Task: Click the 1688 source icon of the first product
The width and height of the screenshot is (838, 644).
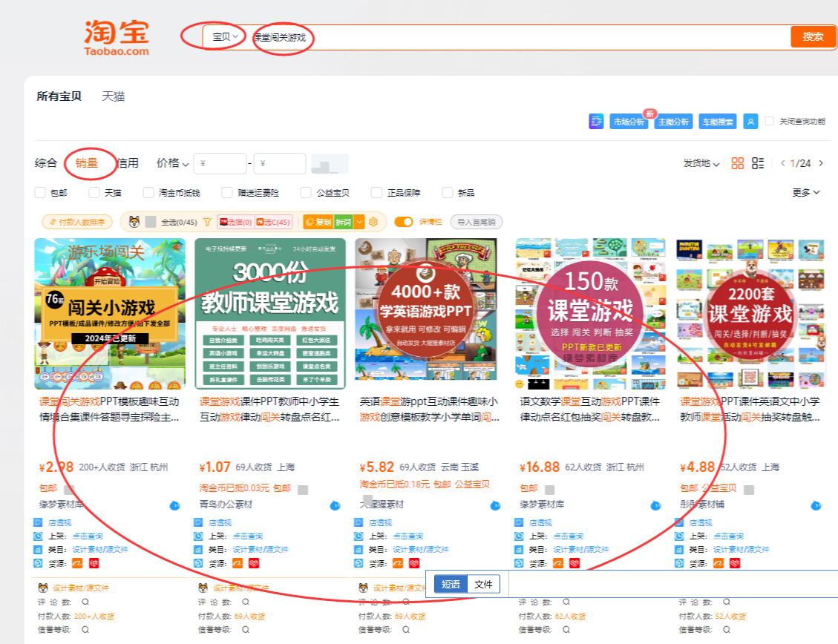Action: (77, 564)
